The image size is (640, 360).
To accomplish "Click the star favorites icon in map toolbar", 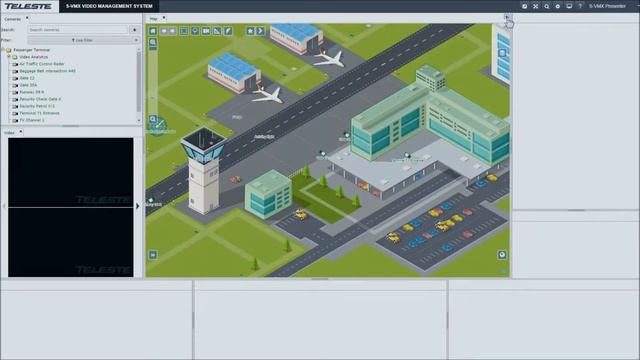I will [x=250, y=31].
